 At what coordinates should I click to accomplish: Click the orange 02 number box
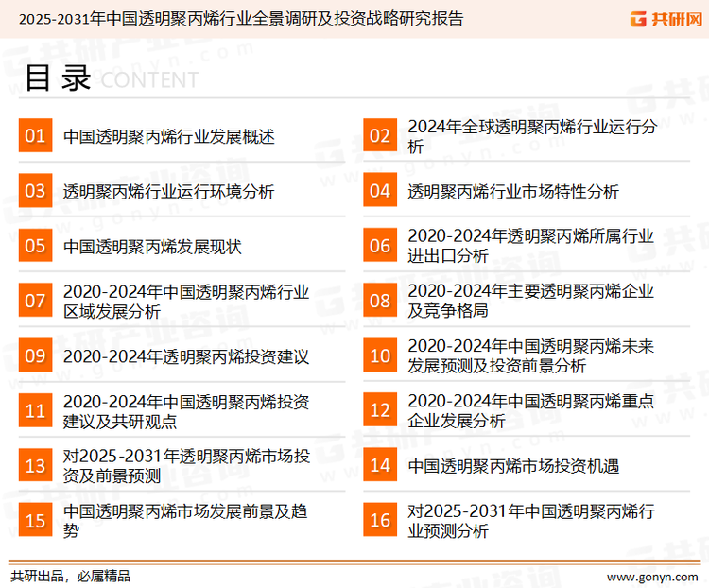380,135
